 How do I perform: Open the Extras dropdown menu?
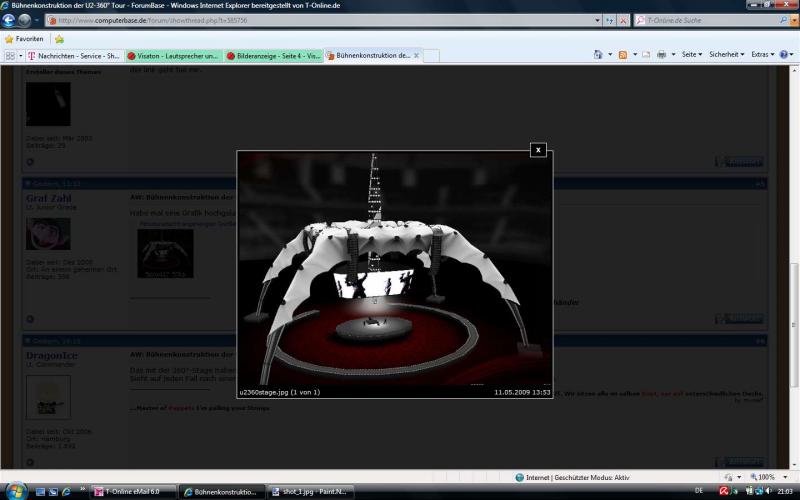[x=762, y=55]
